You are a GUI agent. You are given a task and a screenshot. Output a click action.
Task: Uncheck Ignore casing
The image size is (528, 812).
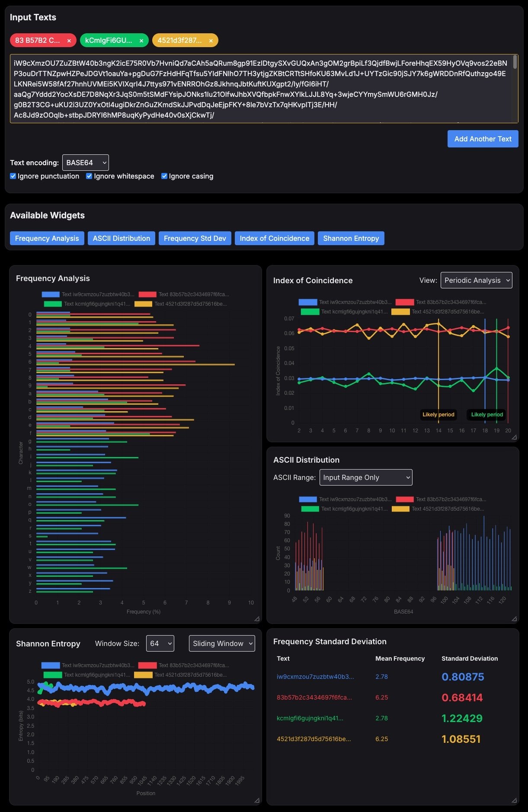click(164, 176)
